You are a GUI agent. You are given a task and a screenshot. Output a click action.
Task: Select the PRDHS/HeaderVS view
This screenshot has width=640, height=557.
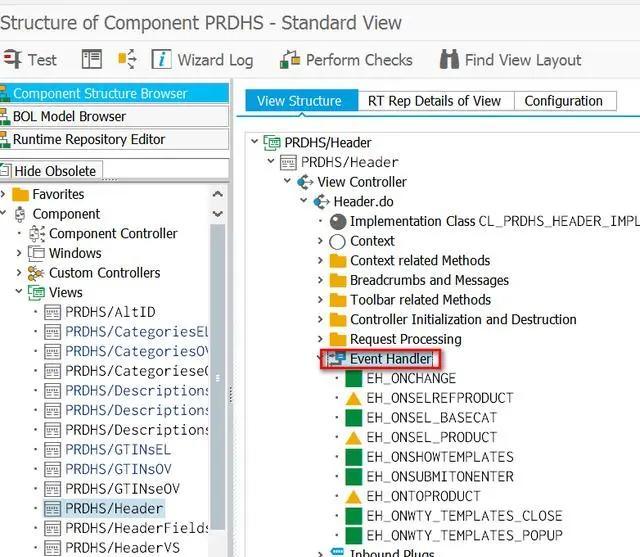pyautogui.click(x=122, y=548)
